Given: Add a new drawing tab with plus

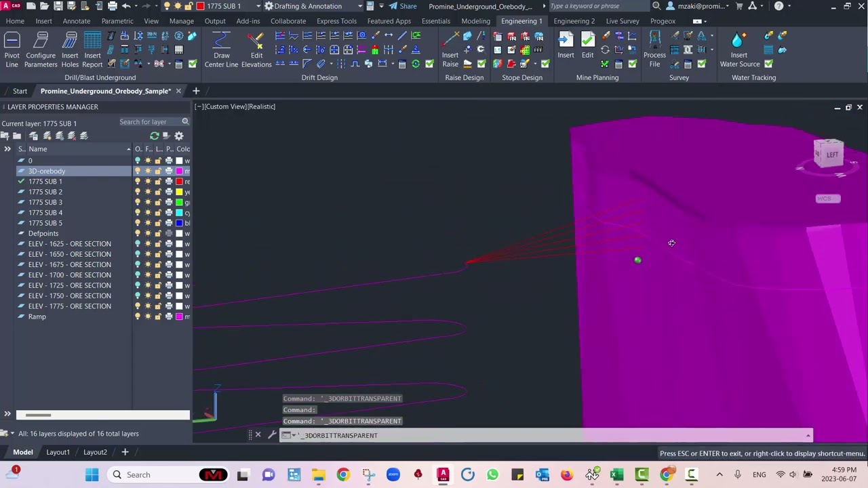Looking at the screenshot, I should (x=196, y=91).
